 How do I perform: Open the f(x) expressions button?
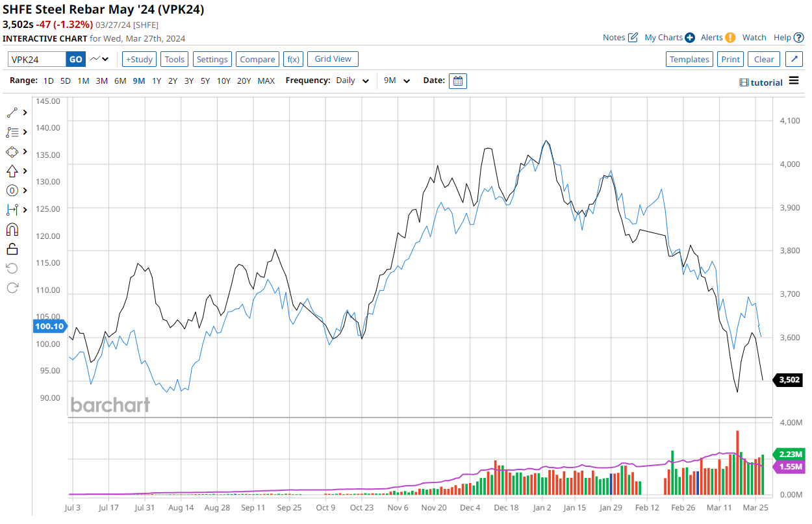(x=293, y=59)
